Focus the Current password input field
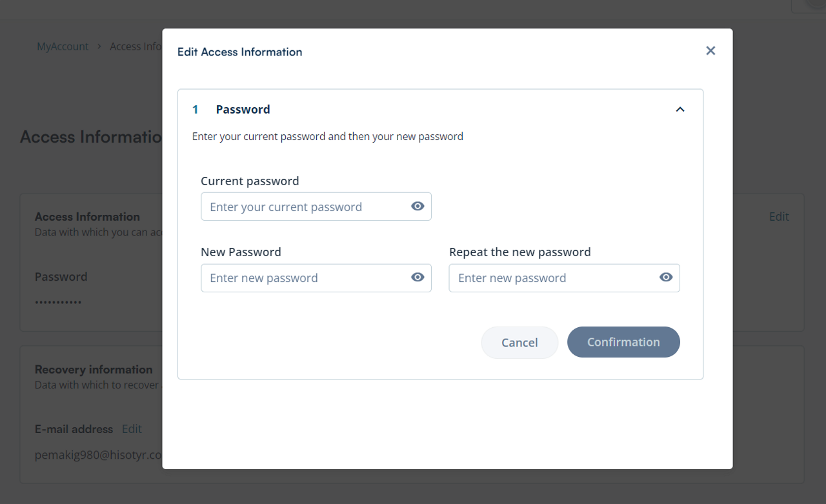 pyautogui.click(x=303, y=207)
